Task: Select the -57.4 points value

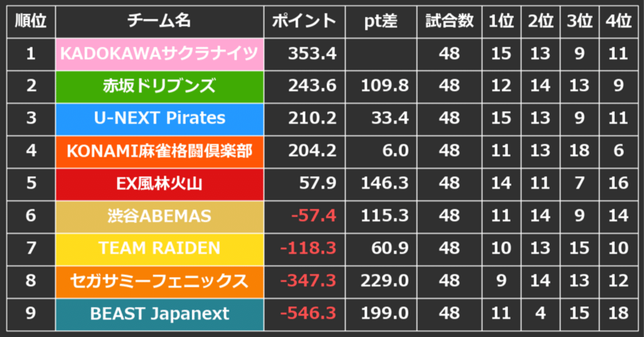Action: coord(314,216)
